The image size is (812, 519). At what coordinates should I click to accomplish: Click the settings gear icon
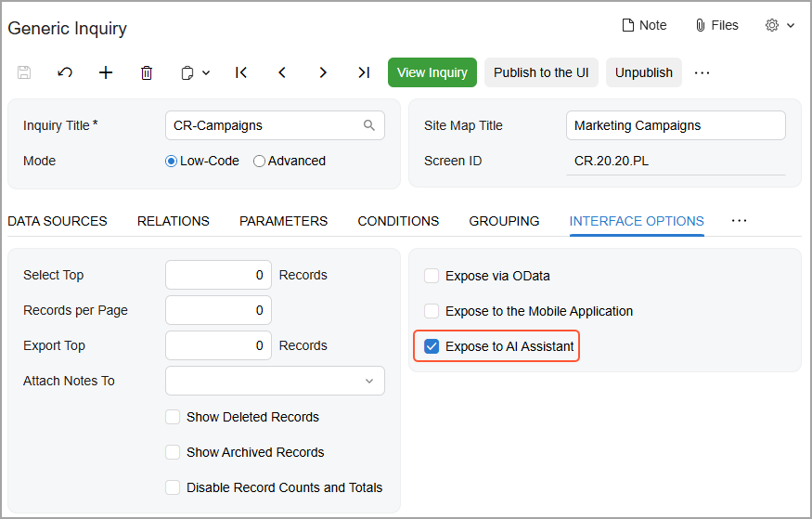[x=771, y=25]
